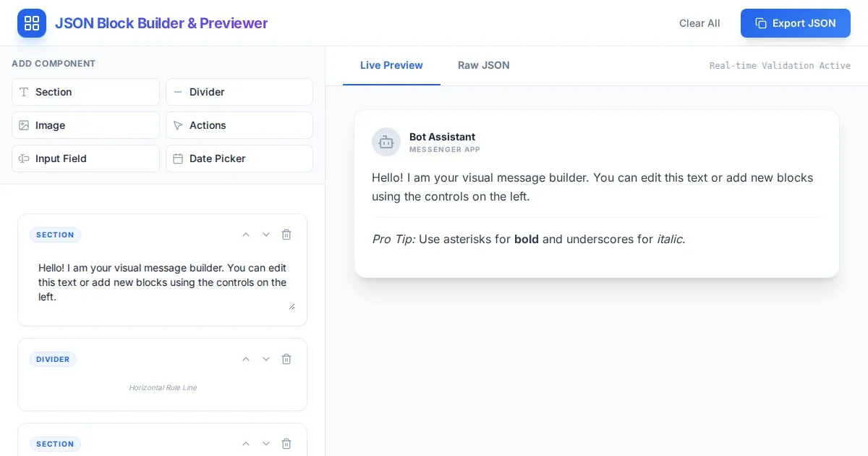
Task: Click the JSON Block Builder grid logo
Action: (x=32, y=23)
